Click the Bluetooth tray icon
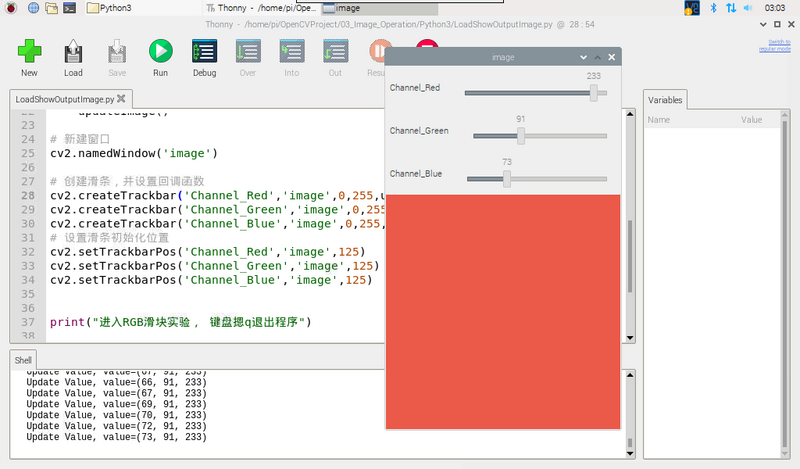This screenshot has width=800, height=469. 714,8
